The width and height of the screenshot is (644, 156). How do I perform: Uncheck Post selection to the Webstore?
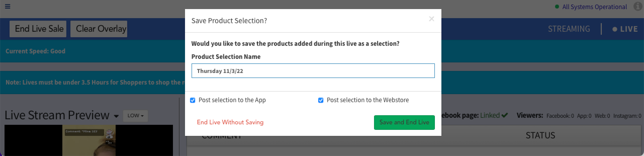pyautogui.click(x=321, y=100)
